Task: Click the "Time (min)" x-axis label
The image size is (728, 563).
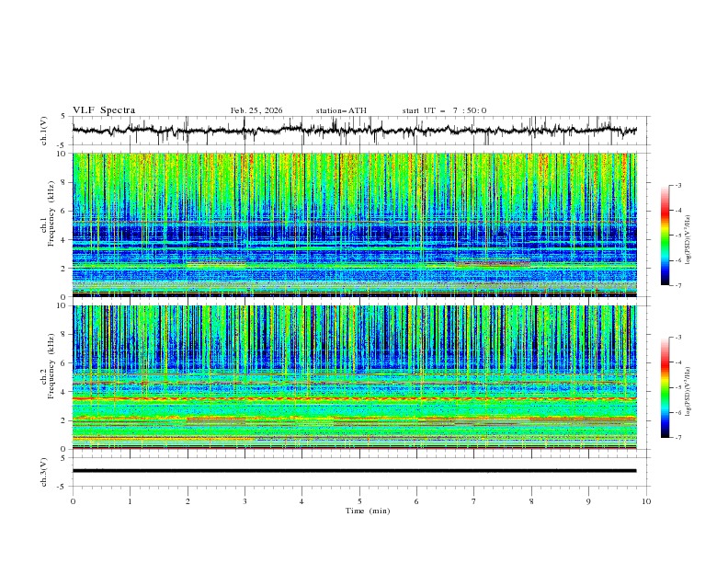Action: [368, 511]
